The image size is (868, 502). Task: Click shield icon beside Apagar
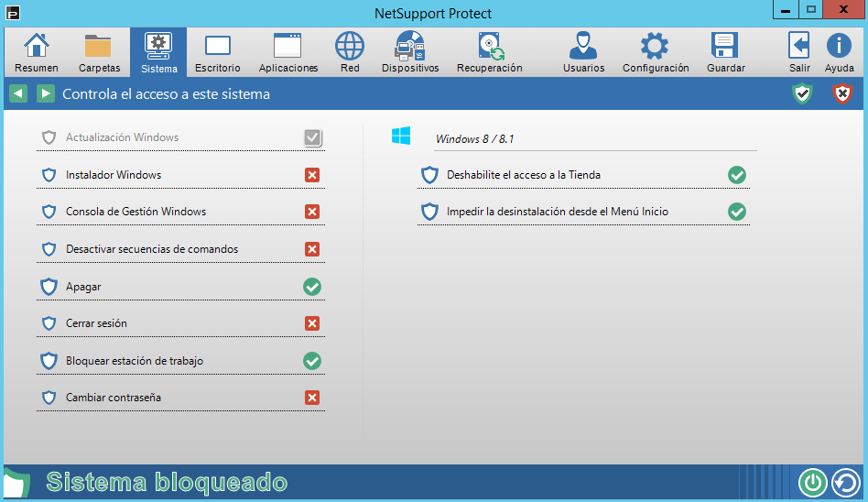[49, 287]
